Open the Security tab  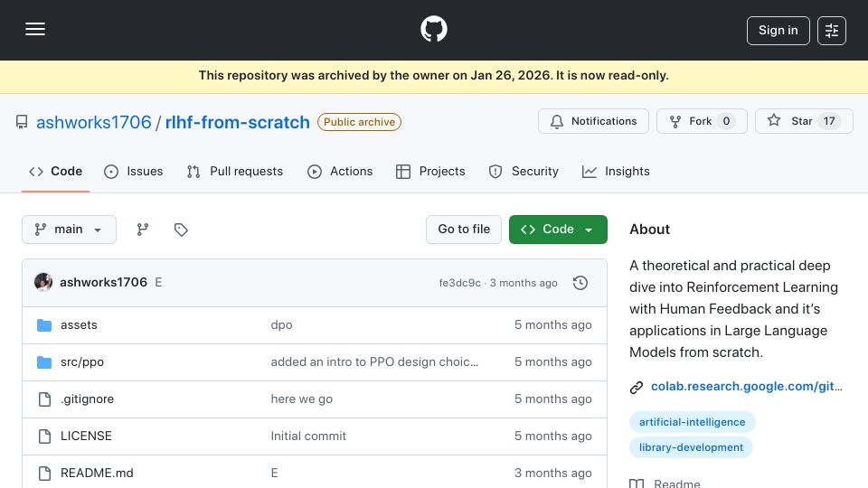point(524,172)
